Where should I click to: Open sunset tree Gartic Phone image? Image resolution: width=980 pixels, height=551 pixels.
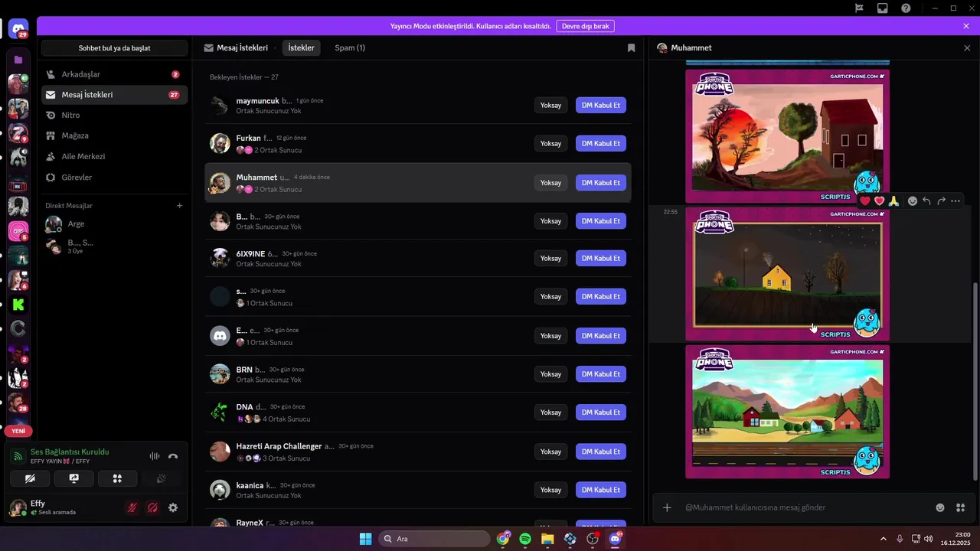(x=787, y=136)
